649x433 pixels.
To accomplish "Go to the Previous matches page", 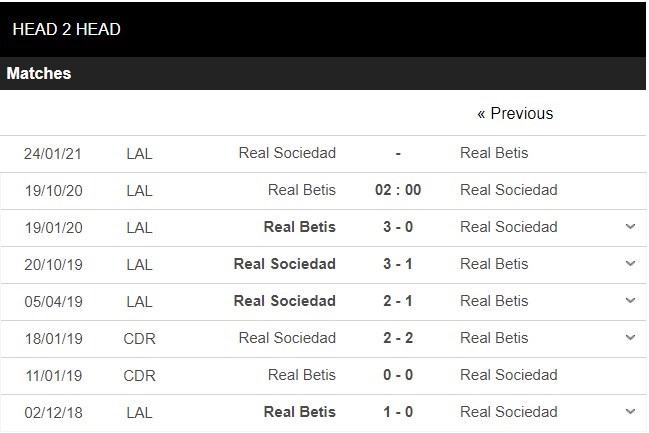I will pos(515,113).
